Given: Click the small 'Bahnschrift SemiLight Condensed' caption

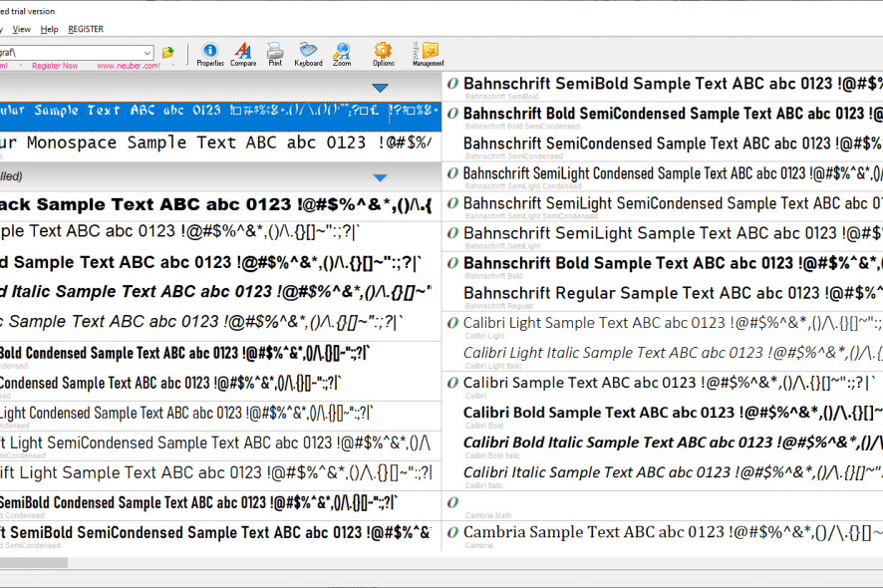Looking at the screenshot, I should (x=523, y=186).
